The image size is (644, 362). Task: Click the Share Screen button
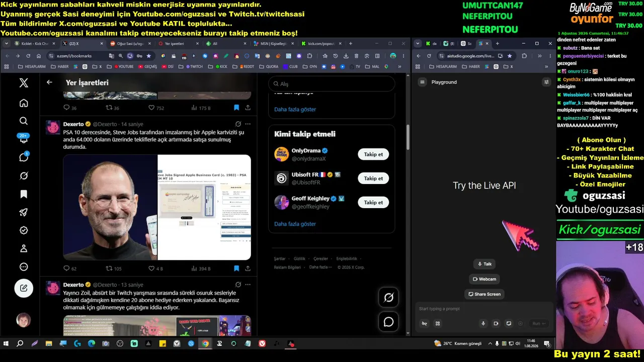click(x=485, y=294)
